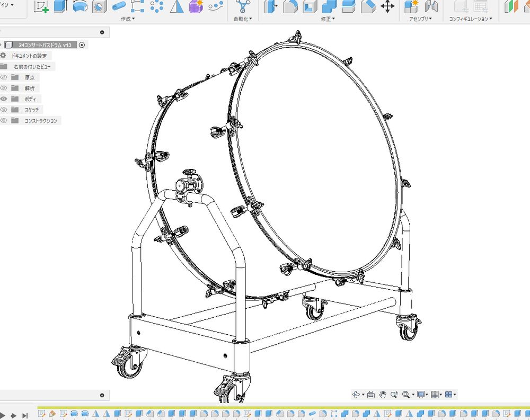Open the Display Settings dropdown arrow
Image resolution: width=530 pixels, height=420 pixels.
(x=427, y=395)
